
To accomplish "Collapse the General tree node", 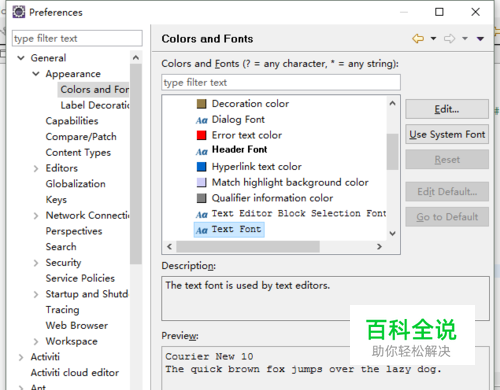I will (21, 58).
